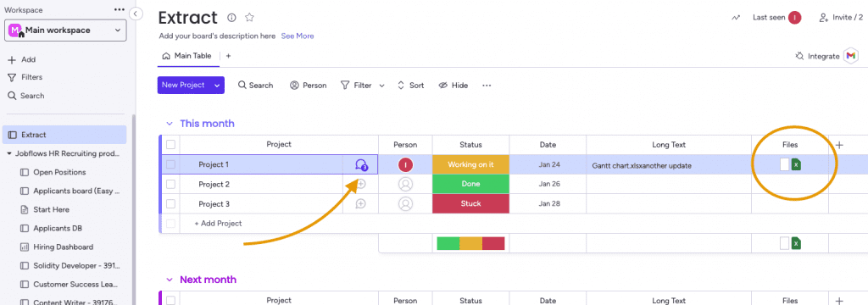868x305 pixels.
Task: Change the Stuck status cell
Action: pyautogui.click(x=470, y=203)
